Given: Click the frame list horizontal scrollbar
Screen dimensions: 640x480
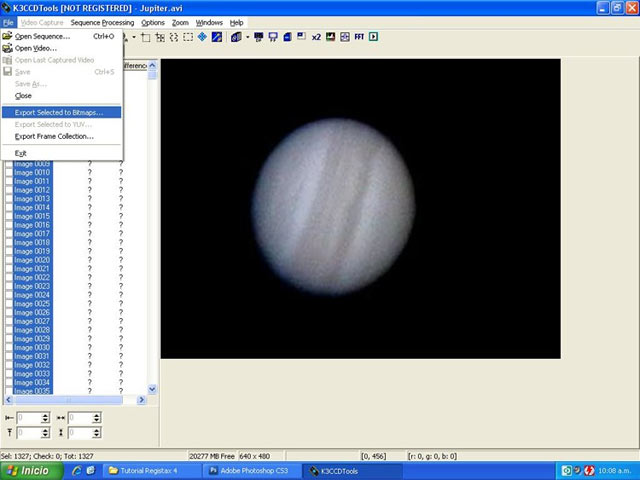Looking at the screenshot, I should 75,400.
